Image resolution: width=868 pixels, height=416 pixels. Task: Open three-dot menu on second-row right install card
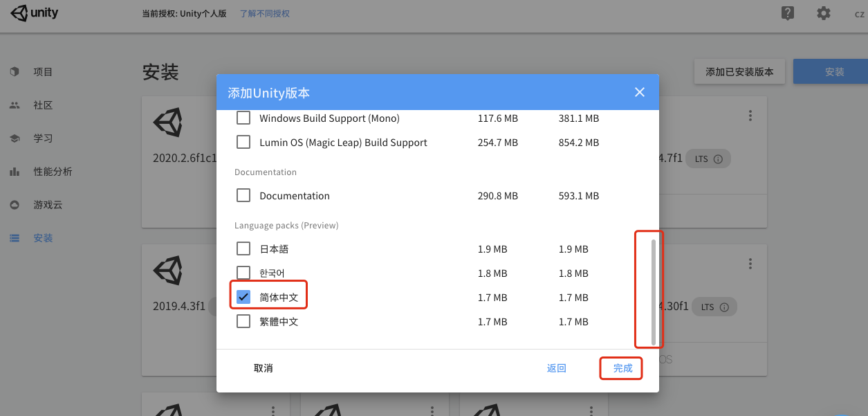[x=750, y=264]
